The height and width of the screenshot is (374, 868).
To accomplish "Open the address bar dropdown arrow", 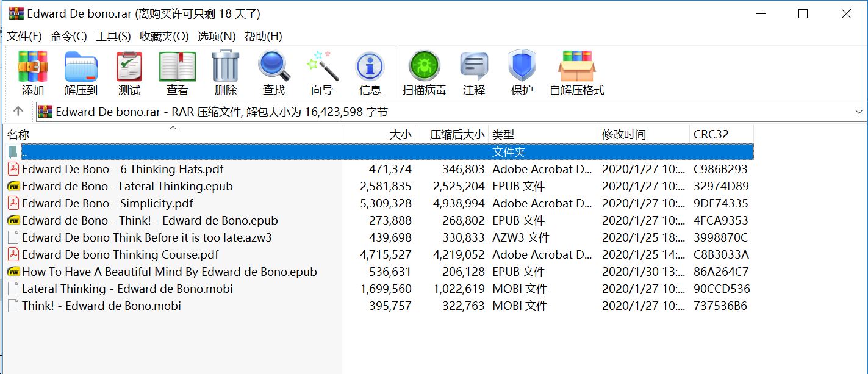I will pos(859,112).
